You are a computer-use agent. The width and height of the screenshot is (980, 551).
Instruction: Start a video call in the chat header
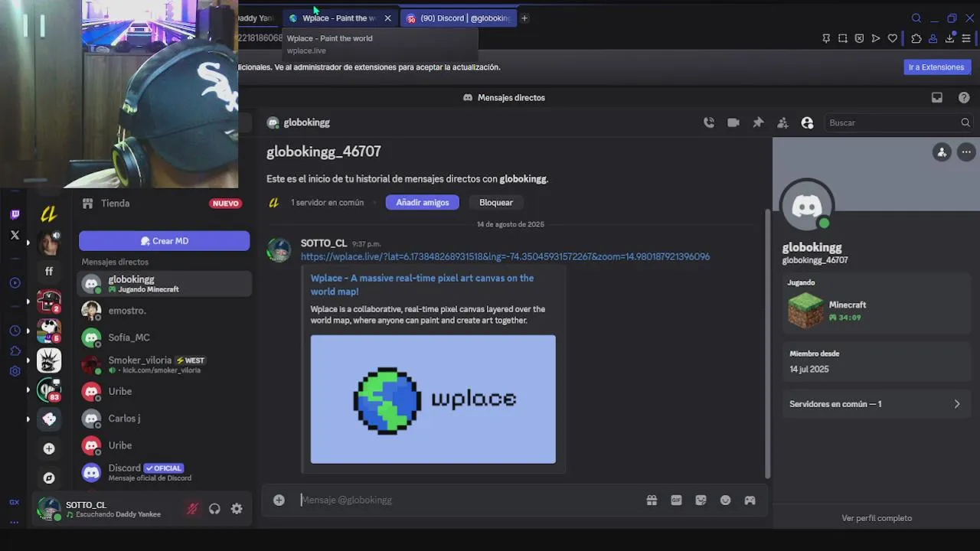(733, 122)
